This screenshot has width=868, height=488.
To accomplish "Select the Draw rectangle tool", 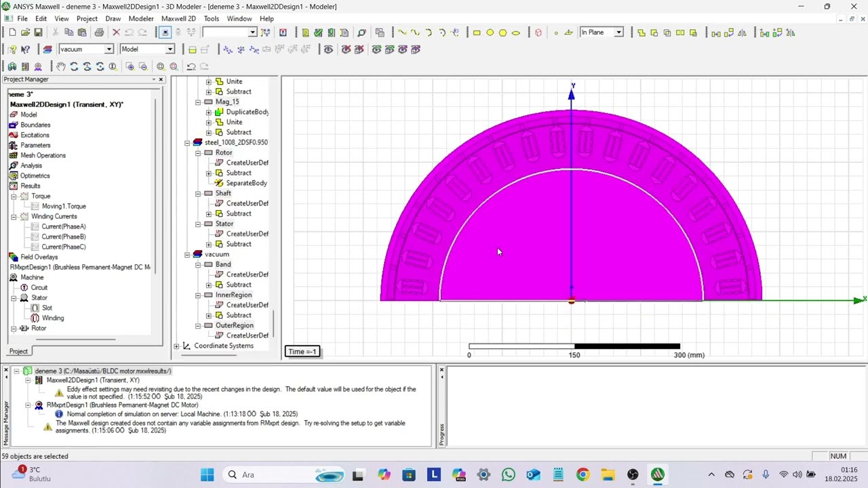I will tap(477, 33).
